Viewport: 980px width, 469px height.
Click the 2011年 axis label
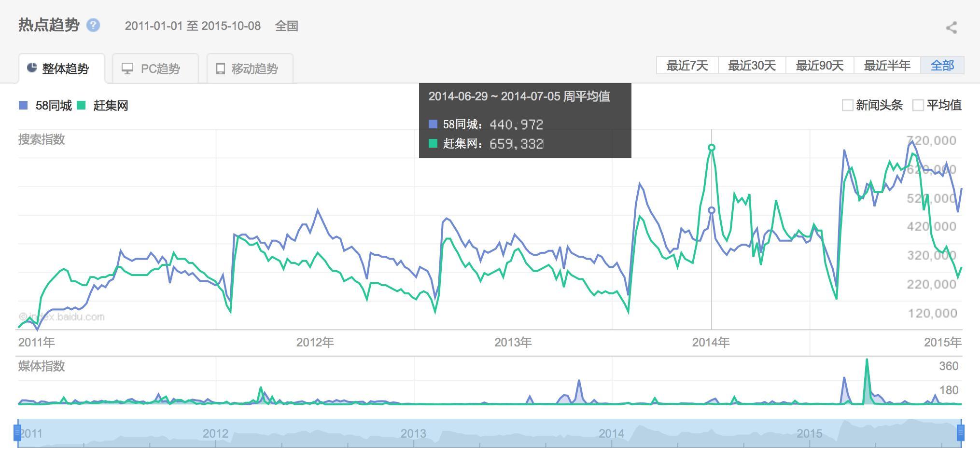(x=37, y=343)
